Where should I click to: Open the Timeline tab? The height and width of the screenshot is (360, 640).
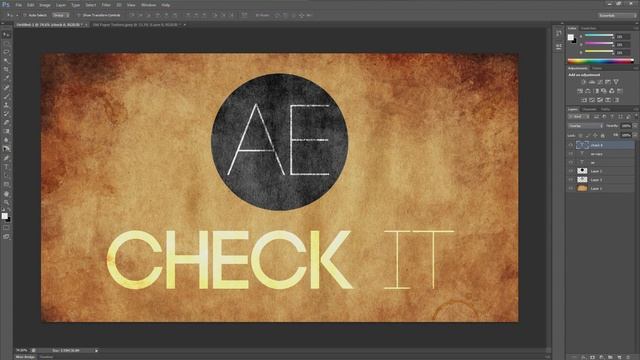coord(46,357)
